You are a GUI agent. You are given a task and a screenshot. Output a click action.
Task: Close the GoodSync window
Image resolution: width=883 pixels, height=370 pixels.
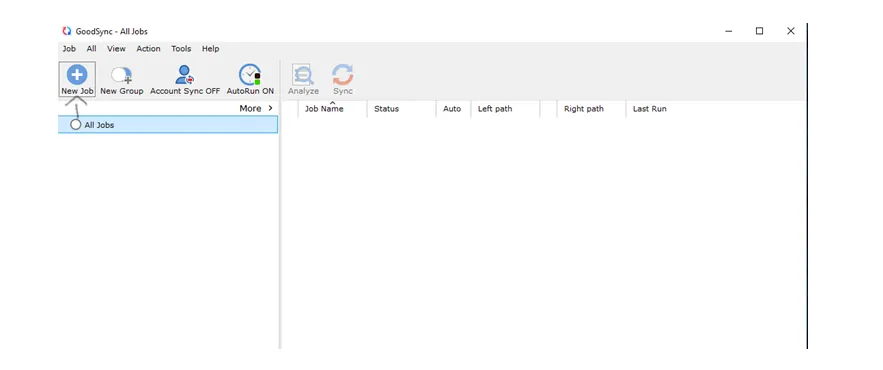[x=791, y=32]
